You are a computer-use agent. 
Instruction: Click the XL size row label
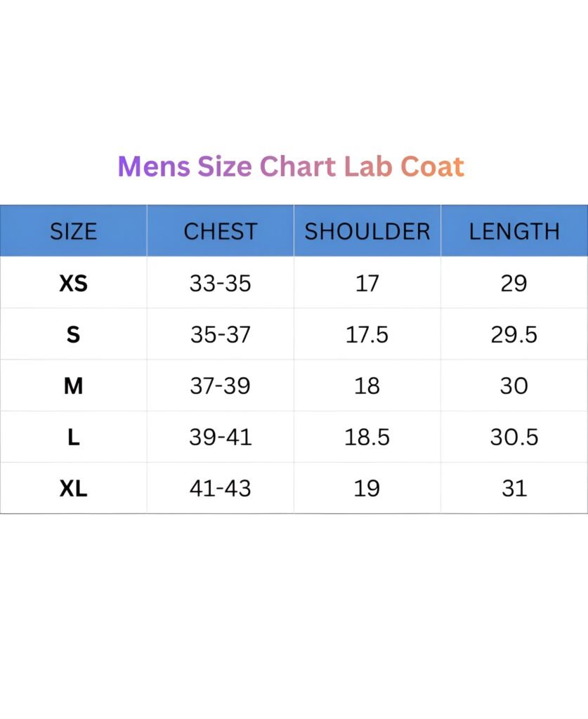tap(73, 489)
